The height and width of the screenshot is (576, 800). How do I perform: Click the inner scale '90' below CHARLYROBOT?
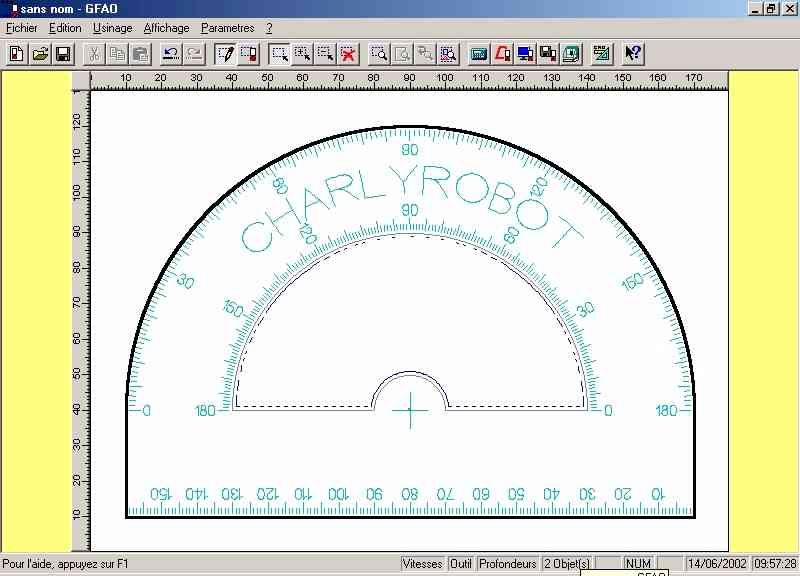tap(410, 210)
